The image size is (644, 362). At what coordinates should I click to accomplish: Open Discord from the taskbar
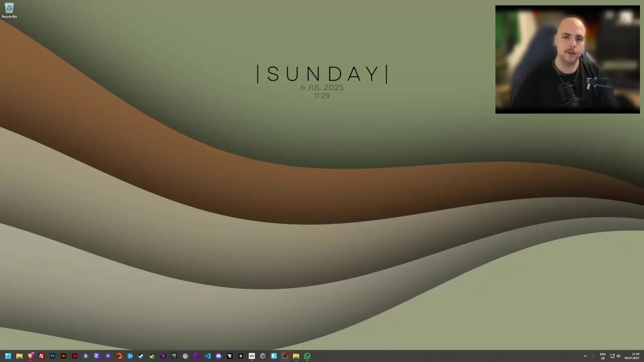219,356
